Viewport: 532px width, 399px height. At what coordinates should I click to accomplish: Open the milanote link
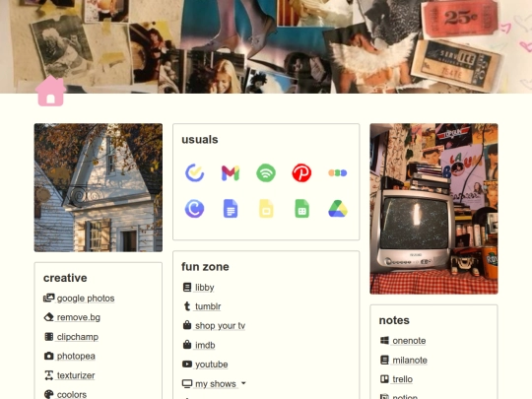(x=410, y=360)
